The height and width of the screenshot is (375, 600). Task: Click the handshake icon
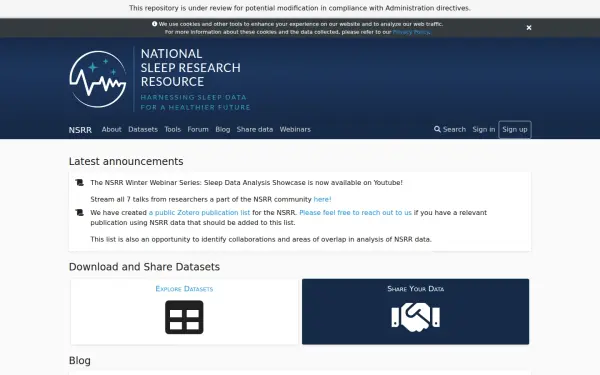click(416, 317)
